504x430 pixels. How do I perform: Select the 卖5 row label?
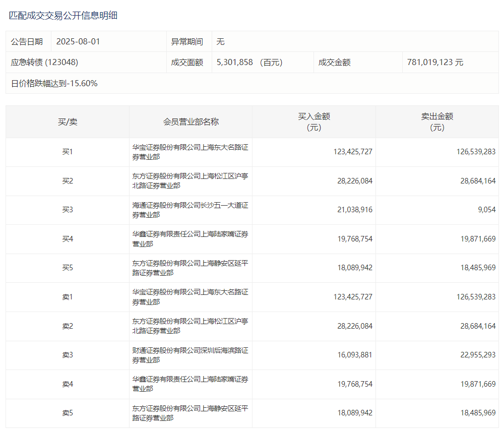pos(68,413)
